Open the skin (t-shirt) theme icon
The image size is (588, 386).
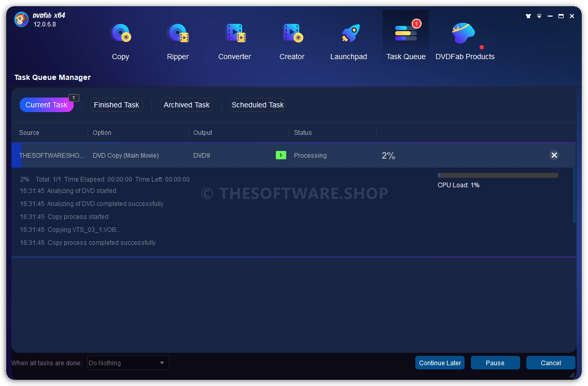(x=528, y=16)
